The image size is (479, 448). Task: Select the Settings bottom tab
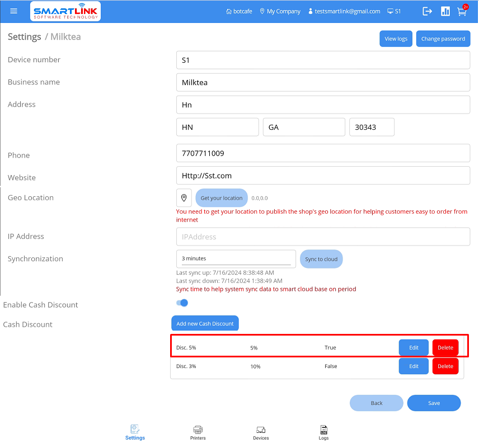pyautogui.click(x=135, y=432)
